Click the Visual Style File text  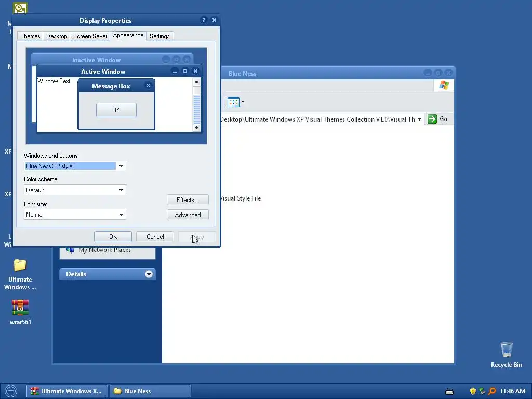pos(241,198)
